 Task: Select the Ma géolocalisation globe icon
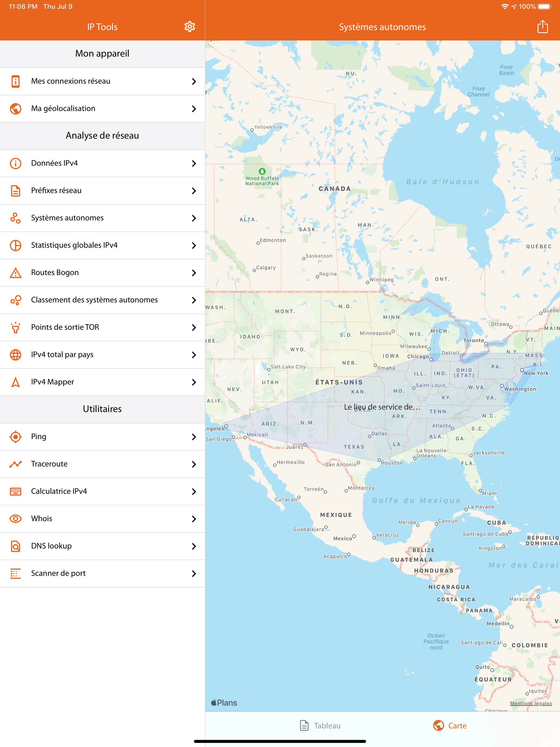tap(16, 108)
